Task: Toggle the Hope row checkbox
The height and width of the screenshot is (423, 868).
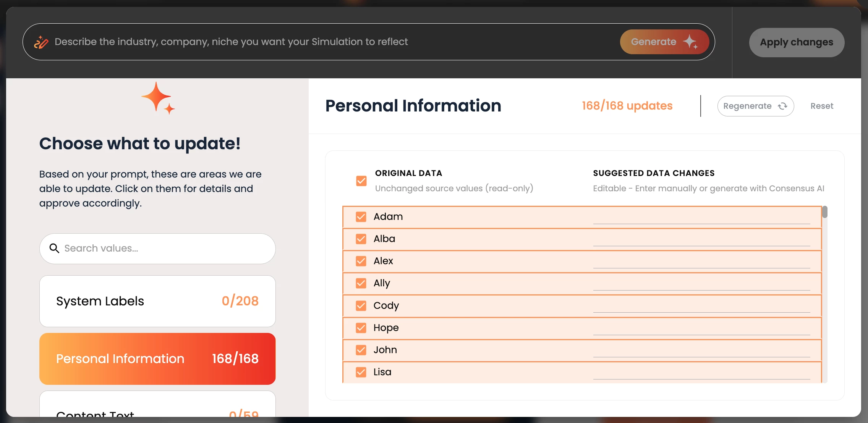Action: [x=361, y=328]
